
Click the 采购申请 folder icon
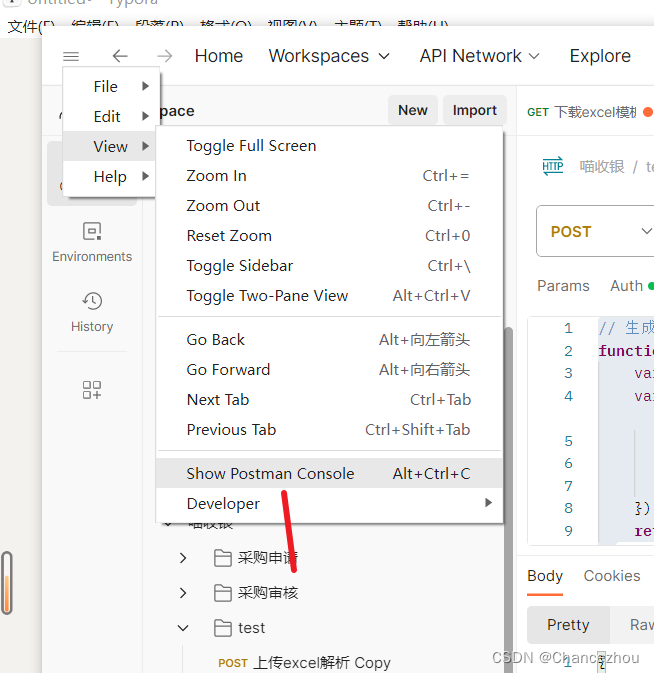coord(223,558)
